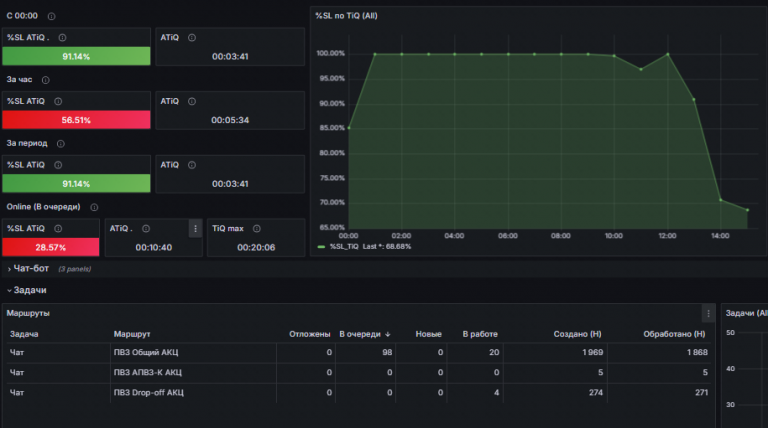The image size is (768, 428).
Task: Click sort arrow in 'В очереди' column header
Action: coord(388,334)
